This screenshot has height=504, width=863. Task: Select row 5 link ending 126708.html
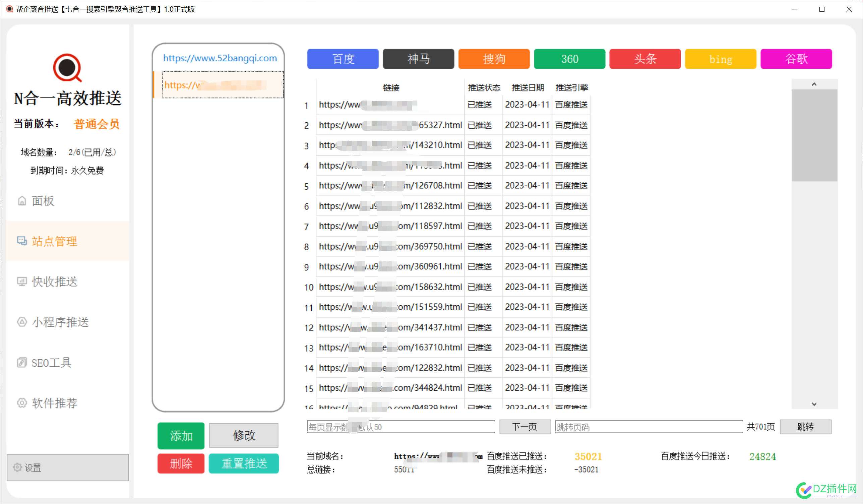click(390, 186)
